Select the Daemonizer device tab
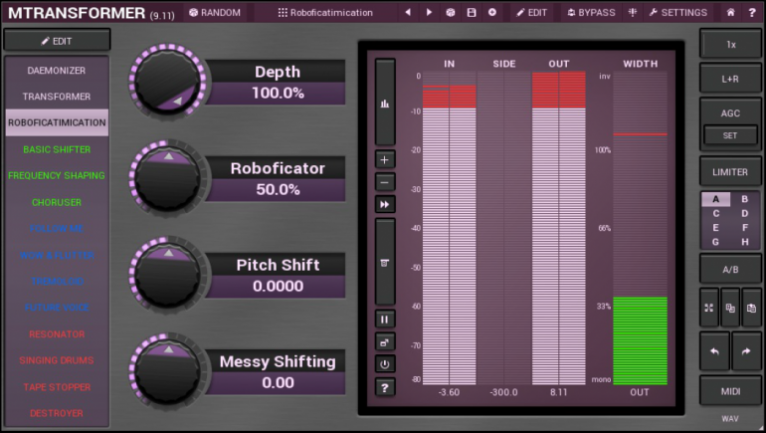Image resolution: width=766 pixels, height=433 pixels. pos(56,71)
